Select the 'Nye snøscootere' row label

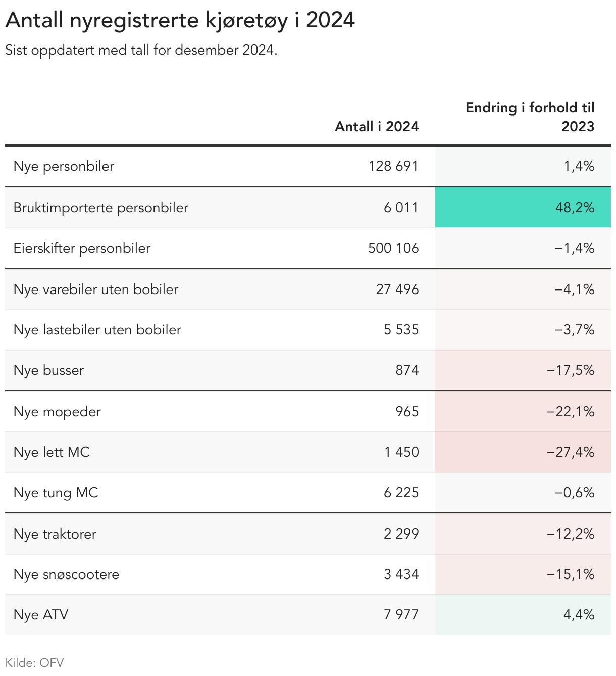[67, 574]
